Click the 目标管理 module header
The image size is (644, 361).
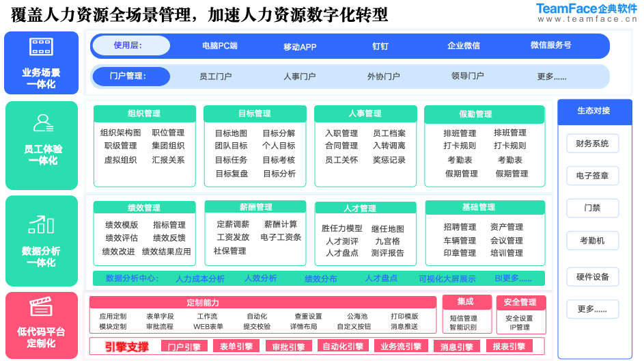(x=255, y=113)
